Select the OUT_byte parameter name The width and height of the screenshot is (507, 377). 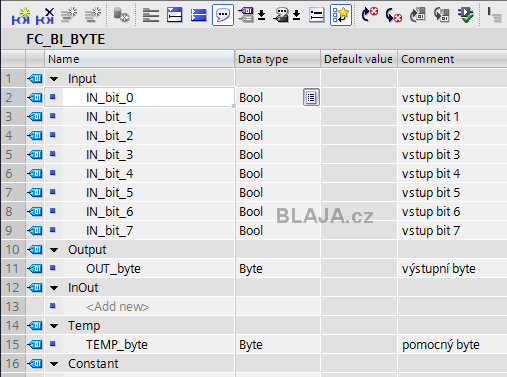(113, 269)
